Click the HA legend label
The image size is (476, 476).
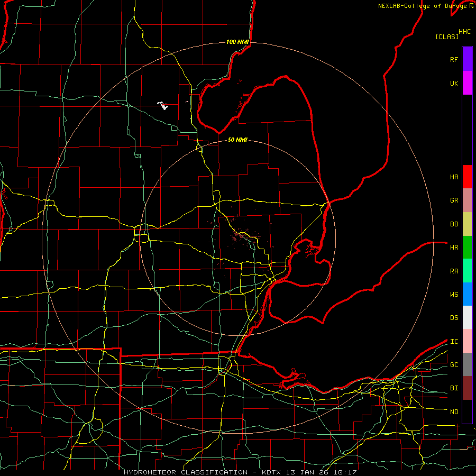[x=454, y=177]
